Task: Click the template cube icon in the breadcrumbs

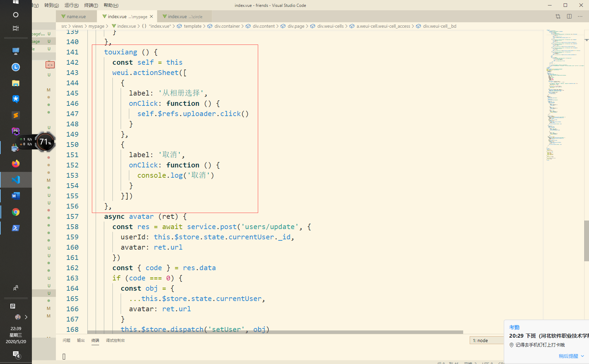Action: pos(179,26)
